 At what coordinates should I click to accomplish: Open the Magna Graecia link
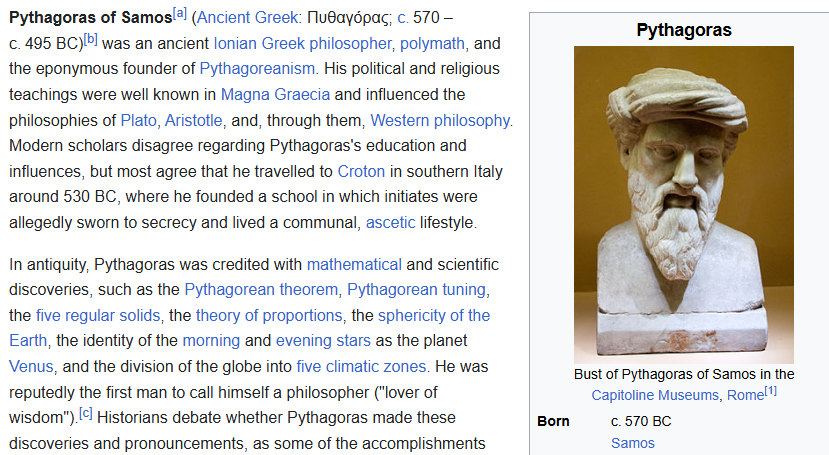pos(275,95)
